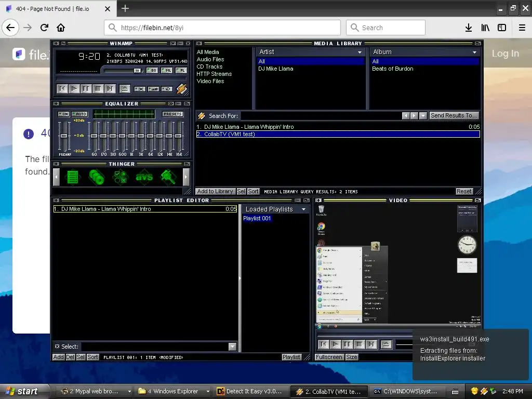532x399 pixels.
Task: Click Add to Library button
Action: click(x=215, y=191)
